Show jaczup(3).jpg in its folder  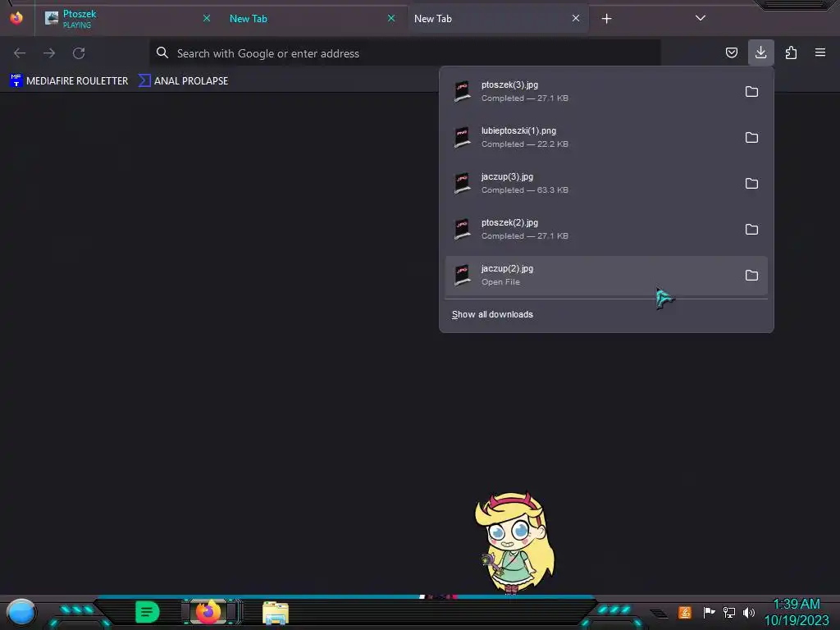(x=751, y=184)
